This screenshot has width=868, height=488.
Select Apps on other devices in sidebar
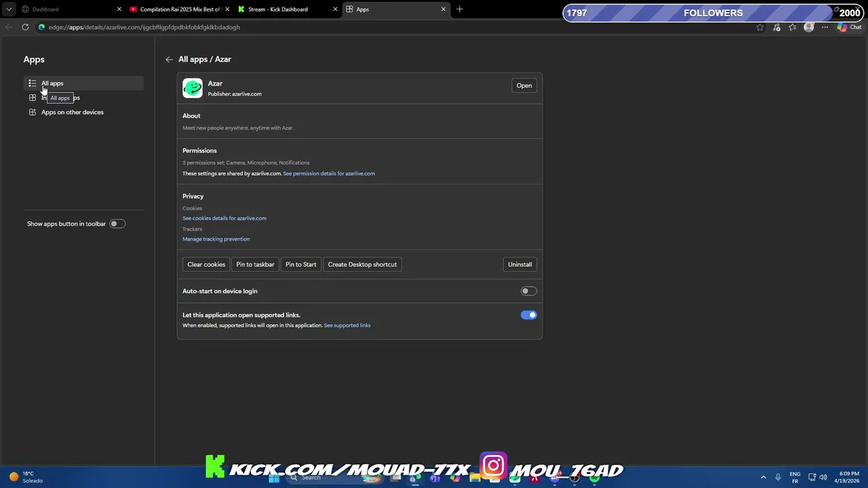83,112
